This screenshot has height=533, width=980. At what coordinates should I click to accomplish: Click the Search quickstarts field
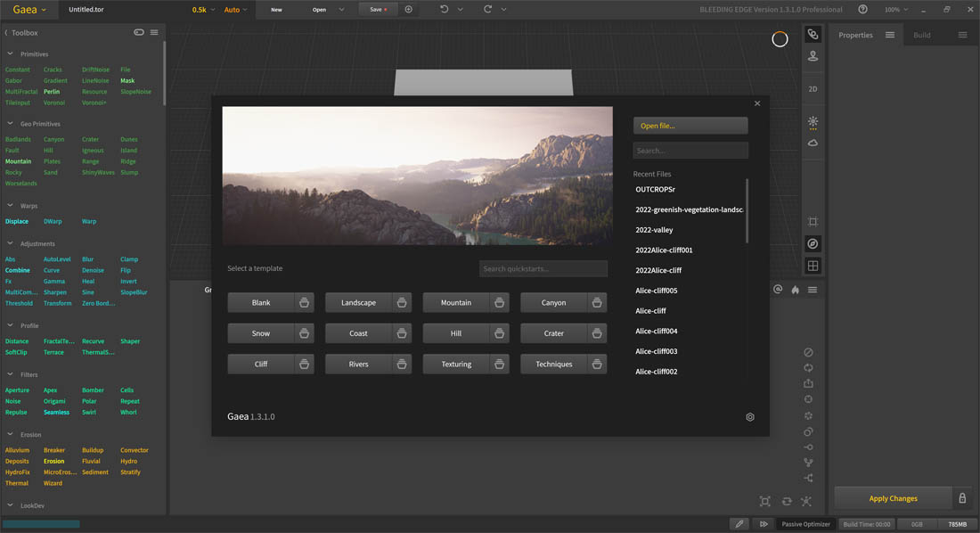543,268
